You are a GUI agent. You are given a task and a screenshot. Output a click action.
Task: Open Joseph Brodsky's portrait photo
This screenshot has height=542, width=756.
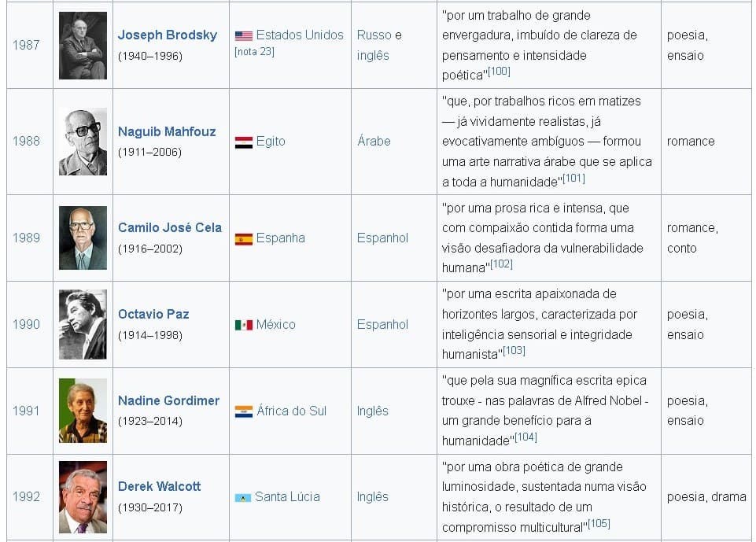coord(83,46)
